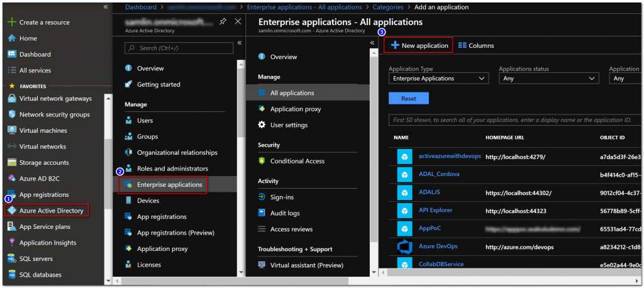Click the Devices icon in the directory menu

[x=128, y=201]
